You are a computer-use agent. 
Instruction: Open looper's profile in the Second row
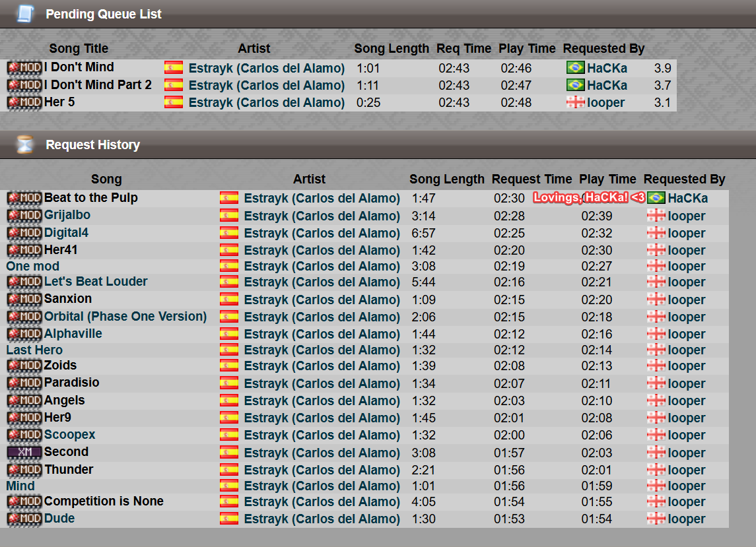(x=687, y=453)
